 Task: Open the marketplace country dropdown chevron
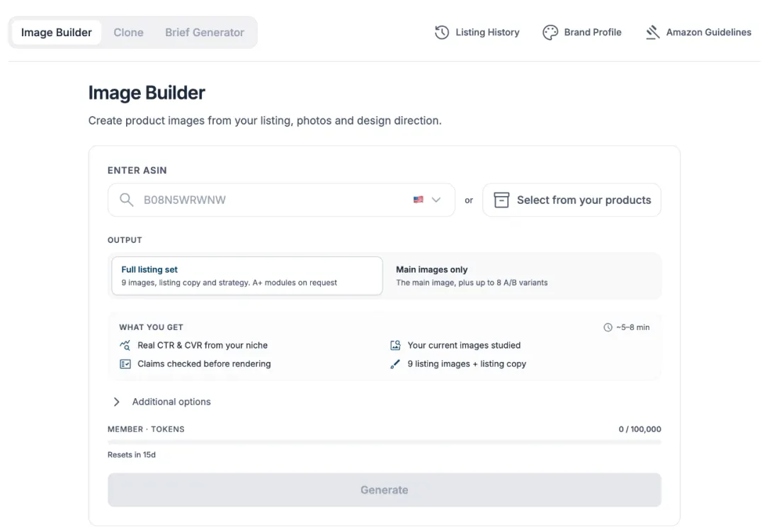tap(436, 200)
